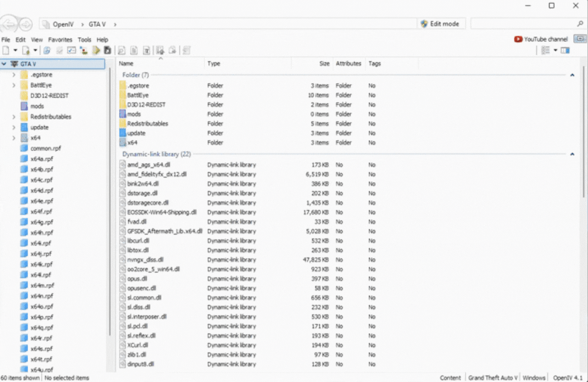Select the common.rpf archive icon in the tree
Screen dimensions: 588x382
coord(24,148)
